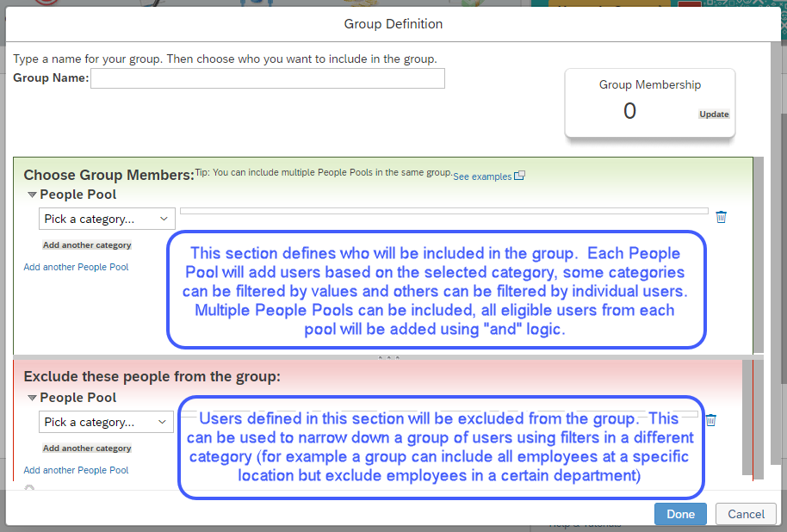Click Add another category in Exclude section
Viewport: 787px width, 532px height.
(x=87, y=448)
